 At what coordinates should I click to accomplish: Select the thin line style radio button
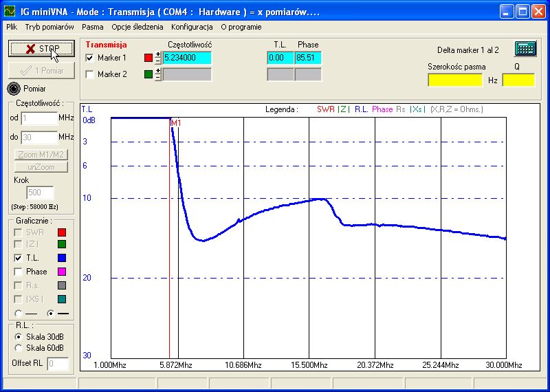pyautogui.click(x=18, y=313)
